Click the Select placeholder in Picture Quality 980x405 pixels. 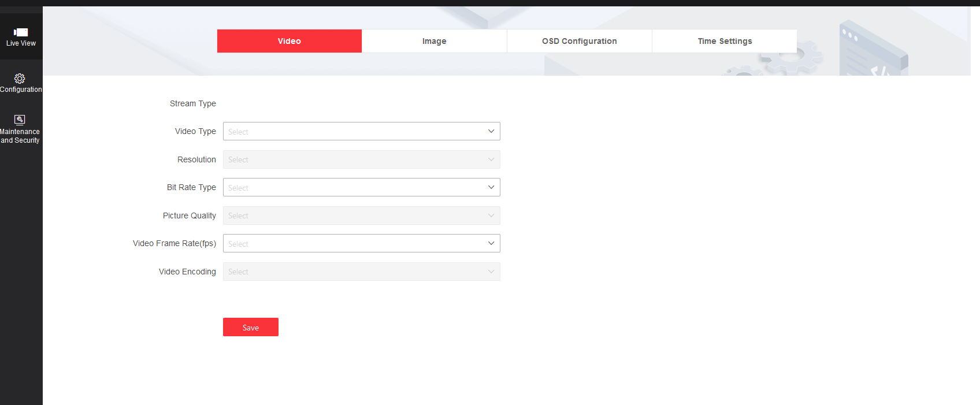238,215
